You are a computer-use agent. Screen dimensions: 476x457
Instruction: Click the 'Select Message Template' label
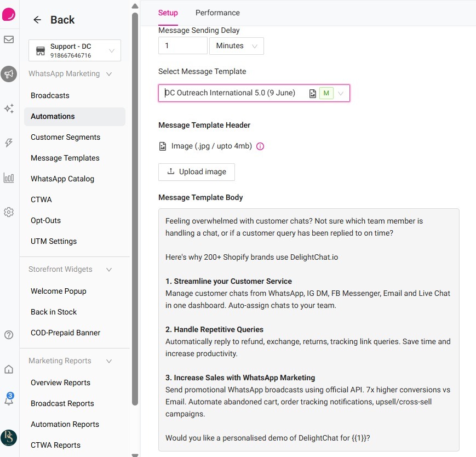(202, 71)
